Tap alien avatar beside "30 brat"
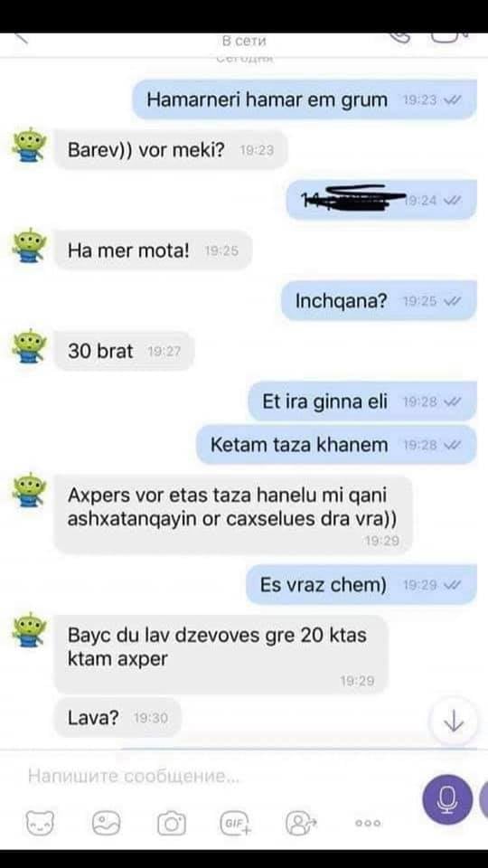 coord(29,346)
